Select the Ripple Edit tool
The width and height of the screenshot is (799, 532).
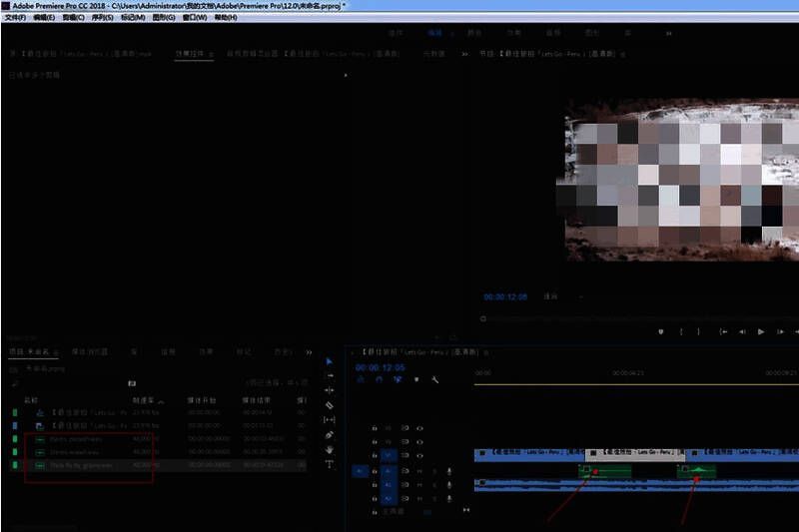pos(330,390)
